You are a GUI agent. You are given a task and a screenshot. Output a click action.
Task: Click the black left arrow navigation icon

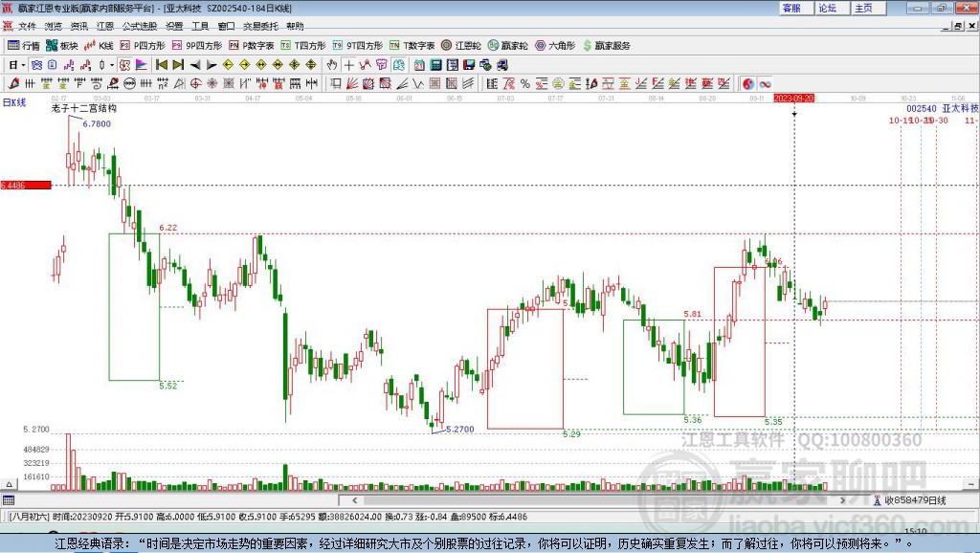[x=195, y=65]
